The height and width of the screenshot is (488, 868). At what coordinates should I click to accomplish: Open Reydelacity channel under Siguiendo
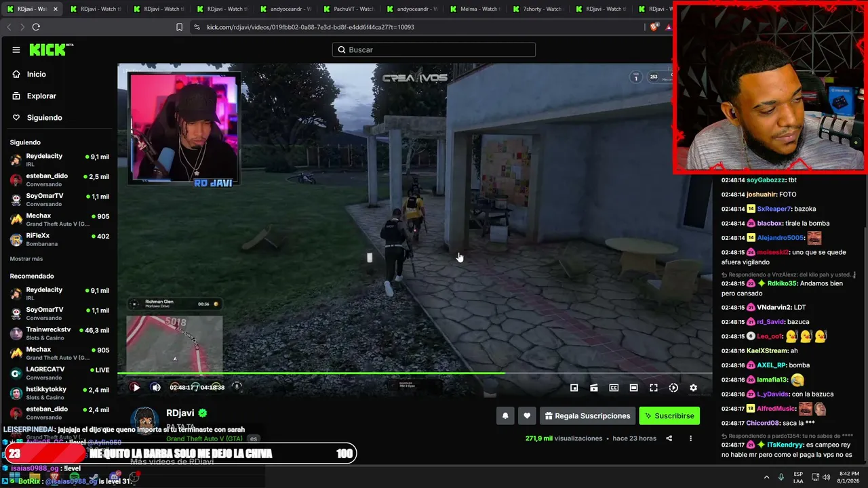tap(60, 160)
